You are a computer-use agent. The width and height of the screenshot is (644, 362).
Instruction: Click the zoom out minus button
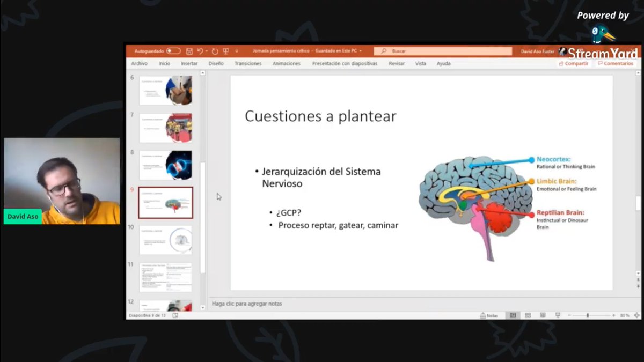(x=569, y=315)
